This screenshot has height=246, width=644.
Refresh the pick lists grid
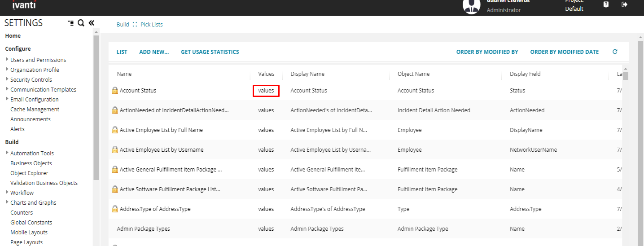[615, 52]
